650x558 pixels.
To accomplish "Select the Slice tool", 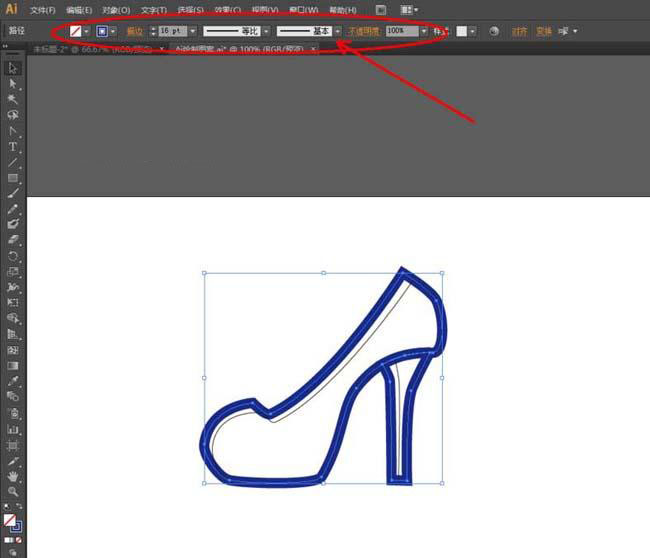I will tap(12, 461).
